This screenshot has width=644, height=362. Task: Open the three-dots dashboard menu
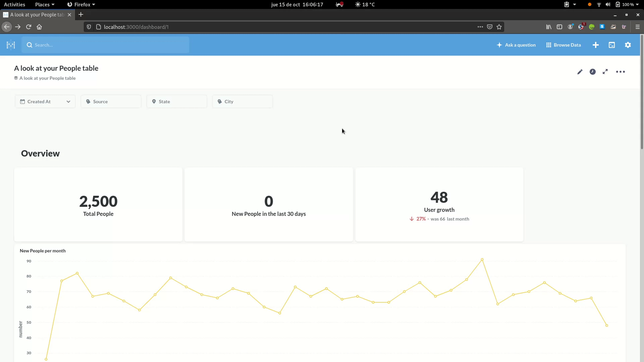coord(620,72)
